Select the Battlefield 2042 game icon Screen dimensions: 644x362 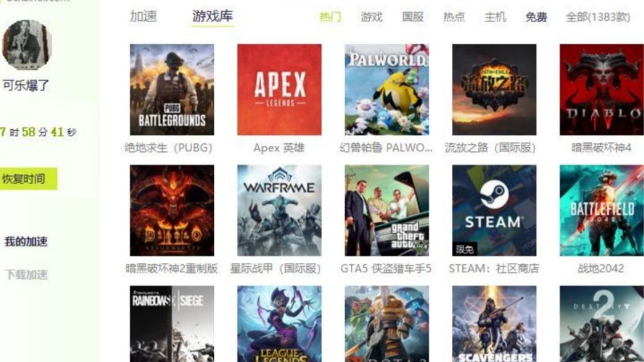click(x=601, y=210)
